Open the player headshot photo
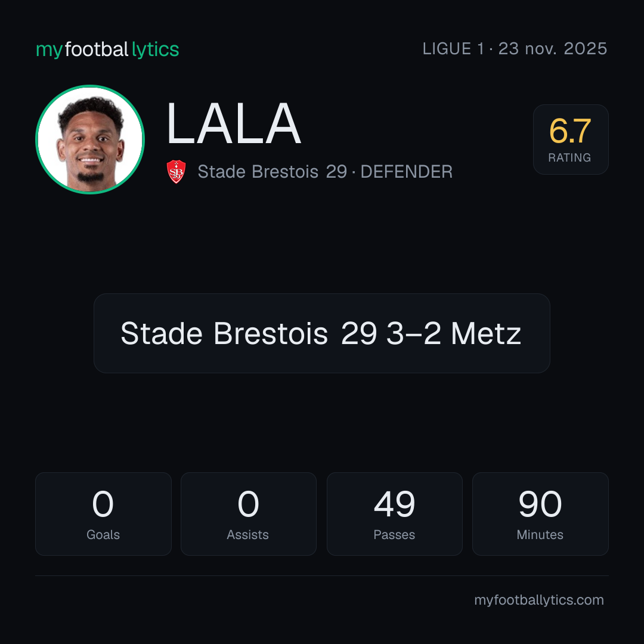The image size is (644, 644). (90, 139)
